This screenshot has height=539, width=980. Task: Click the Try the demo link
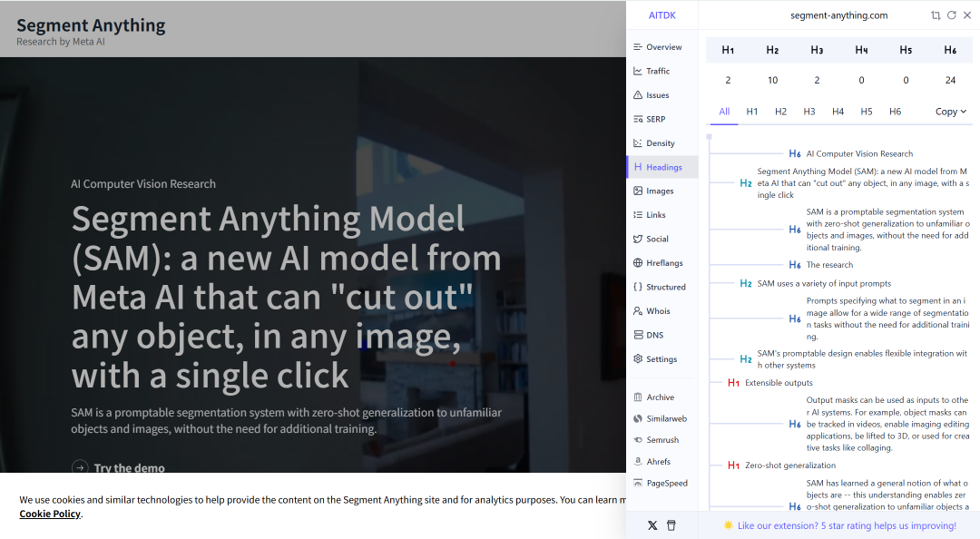click(x=118, y=467)
